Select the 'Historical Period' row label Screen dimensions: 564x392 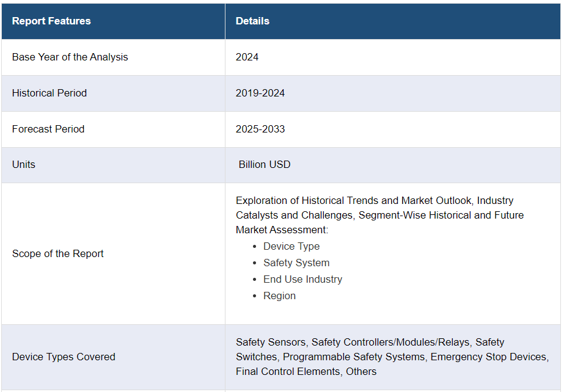[49, 93]
